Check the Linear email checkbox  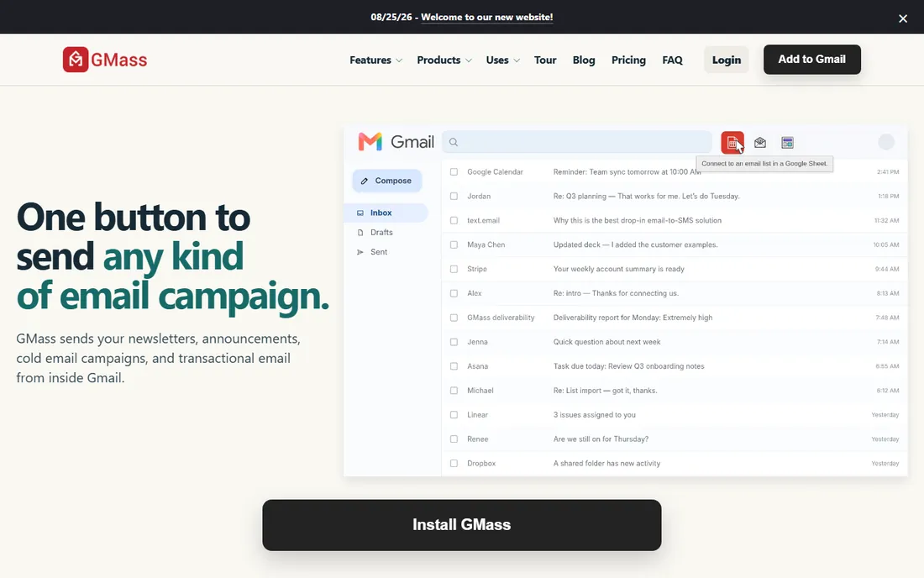point(454,415)
